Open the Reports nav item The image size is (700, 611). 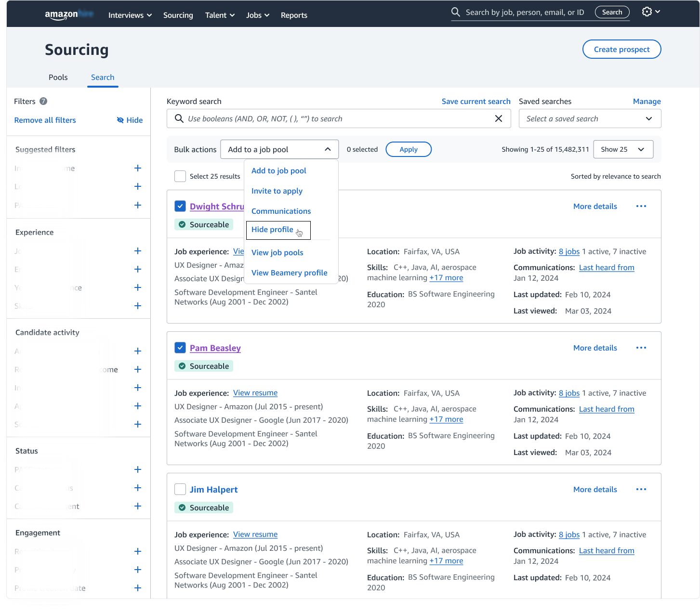point(294,15)
